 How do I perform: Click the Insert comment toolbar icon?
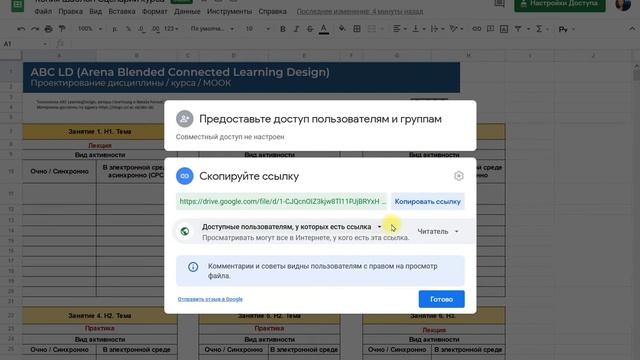click(491, 29)
